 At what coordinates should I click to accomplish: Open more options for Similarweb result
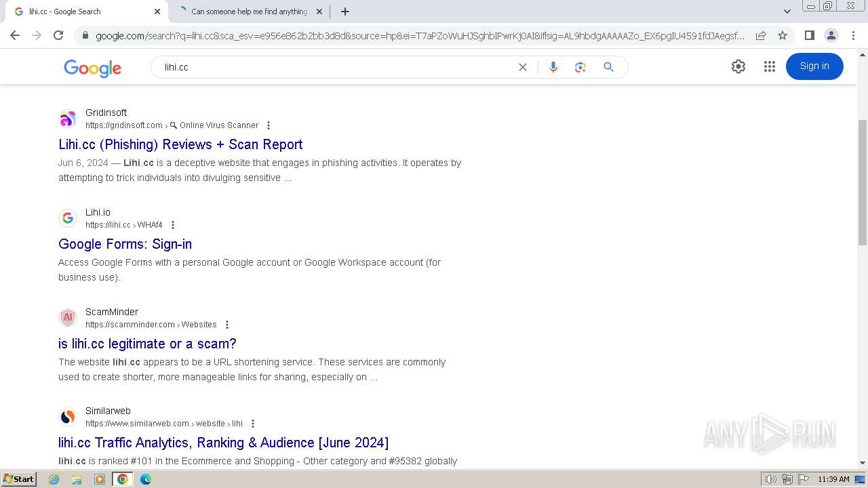click(x=253, y=424)
